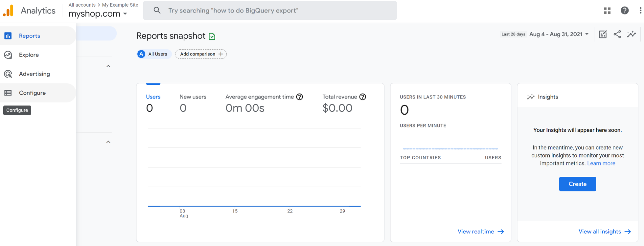Switch to the New users metric tab
This screenshot has height=246, width=644.
tap(193, 103)
